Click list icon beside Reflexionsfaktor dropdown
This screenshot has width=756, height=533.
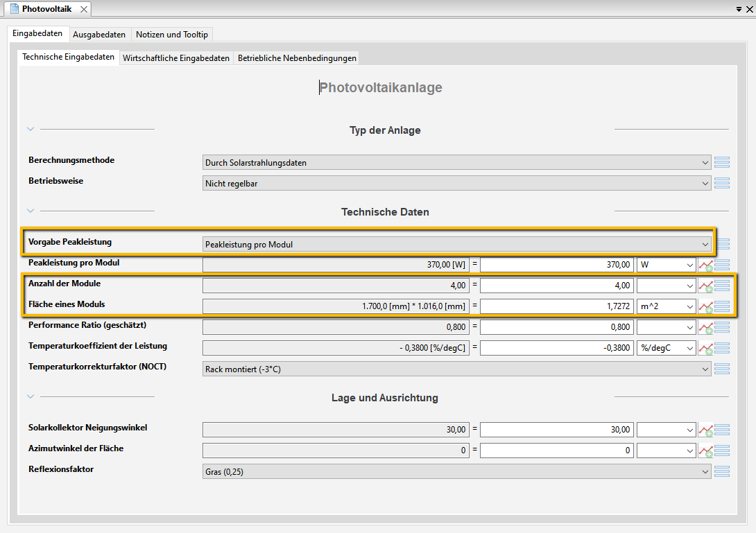pos(722,471)
